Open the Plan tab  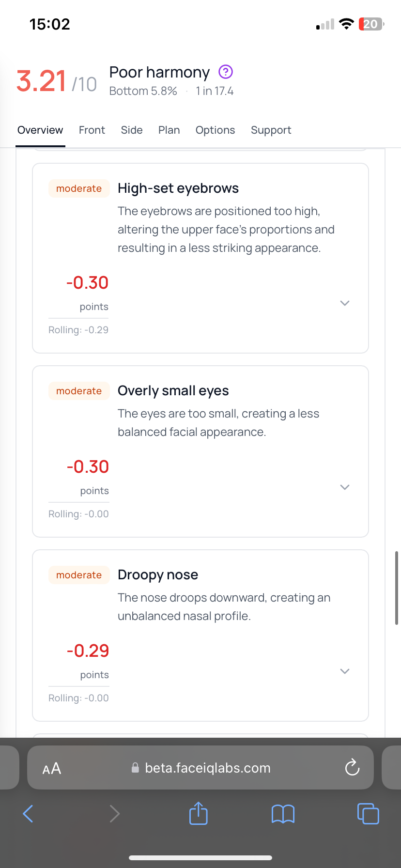point(169,130)
